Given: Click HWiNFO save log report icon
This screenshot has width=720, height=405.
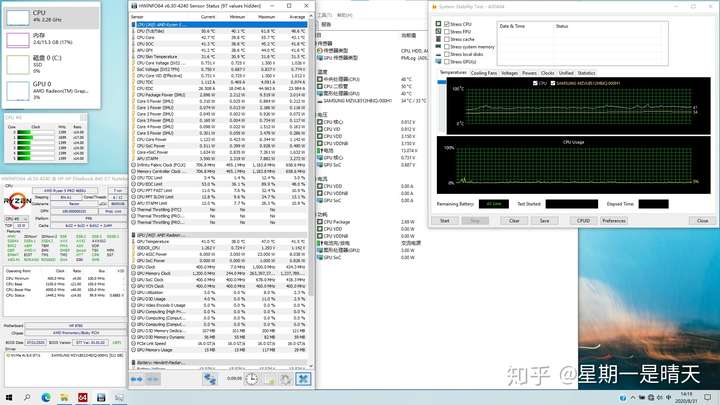Looking at the screenshot, I should pyautogui.click(x=269, y=379).
